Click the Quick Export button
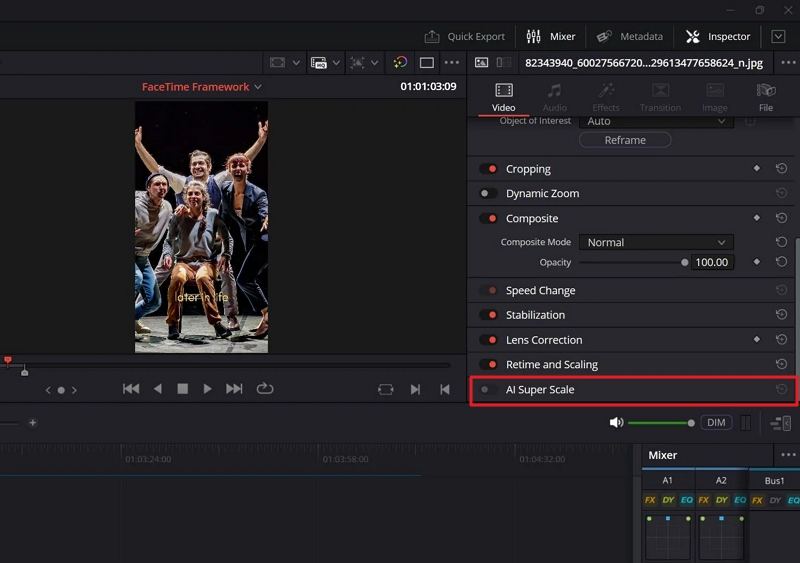The width and height of the screenshot is (800, 563). tap(464, 36)
